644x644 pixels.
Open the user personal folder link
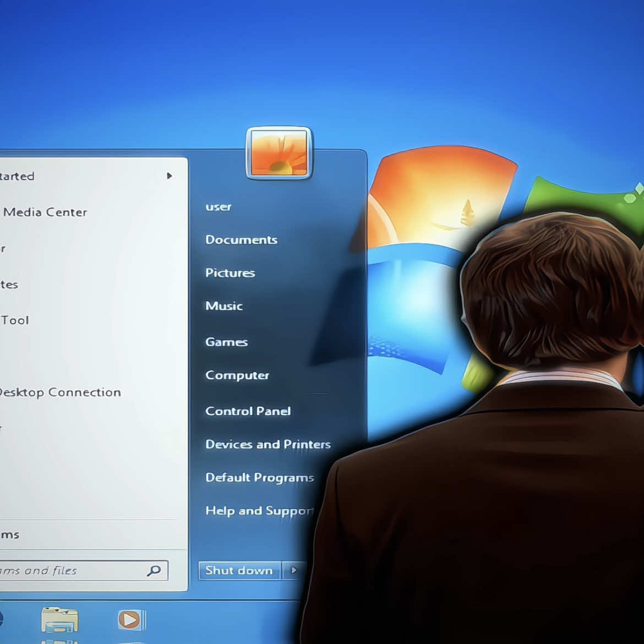click(219, 206)
